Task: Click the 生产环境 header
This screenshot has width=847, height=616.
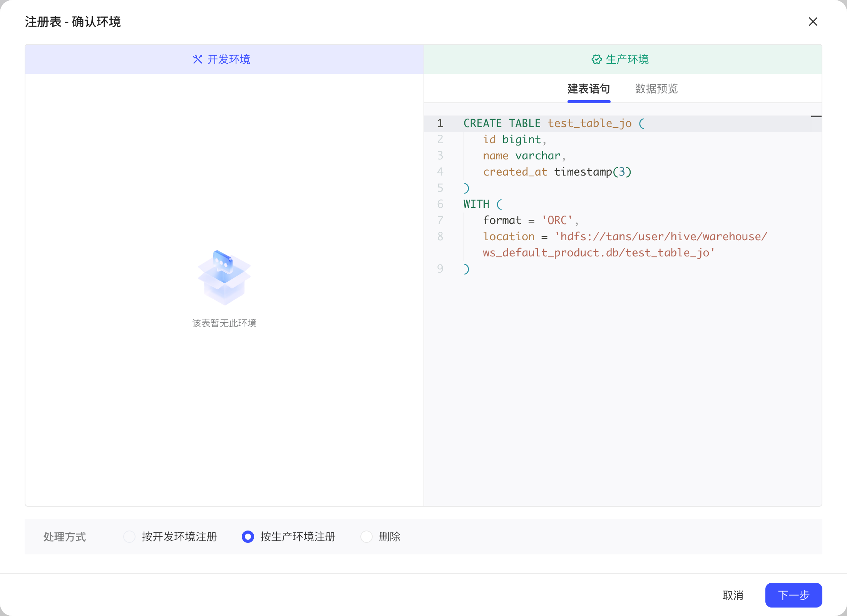Action: [623, 59]
